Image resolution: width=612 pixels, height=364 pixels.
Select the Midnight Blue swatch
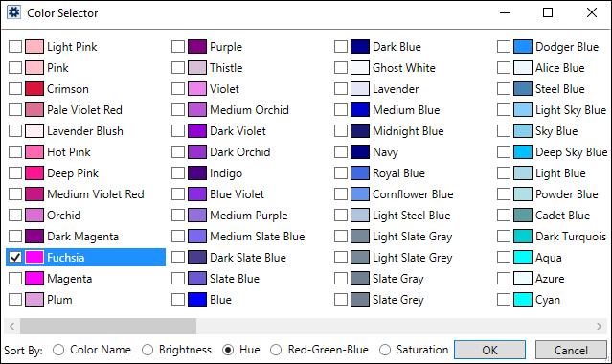coord(360,131)
